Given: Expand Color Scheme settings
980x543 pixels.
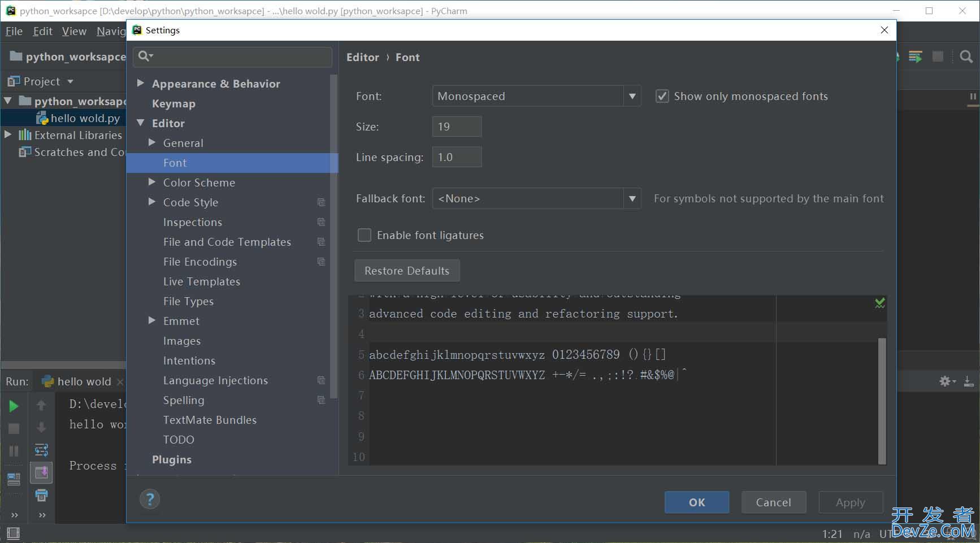Looking at the screenshot, I should coord(152,182).
